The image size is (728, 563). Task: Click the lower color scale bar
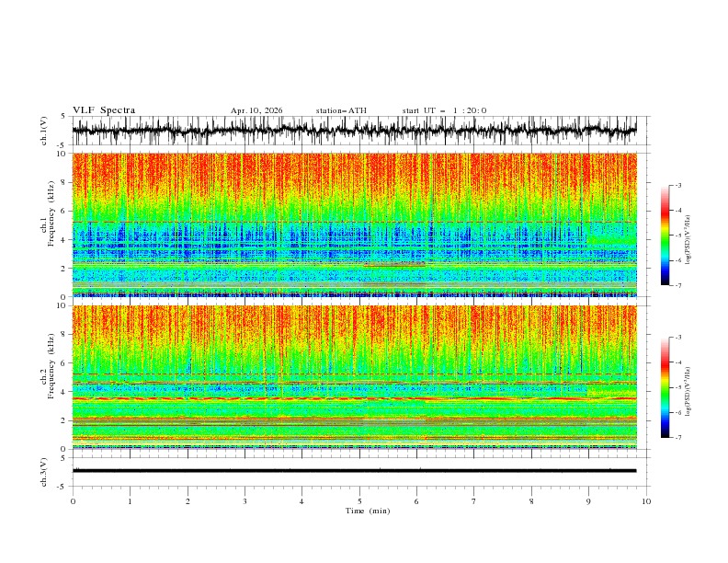pyautogui.click(x=665, y=387)
